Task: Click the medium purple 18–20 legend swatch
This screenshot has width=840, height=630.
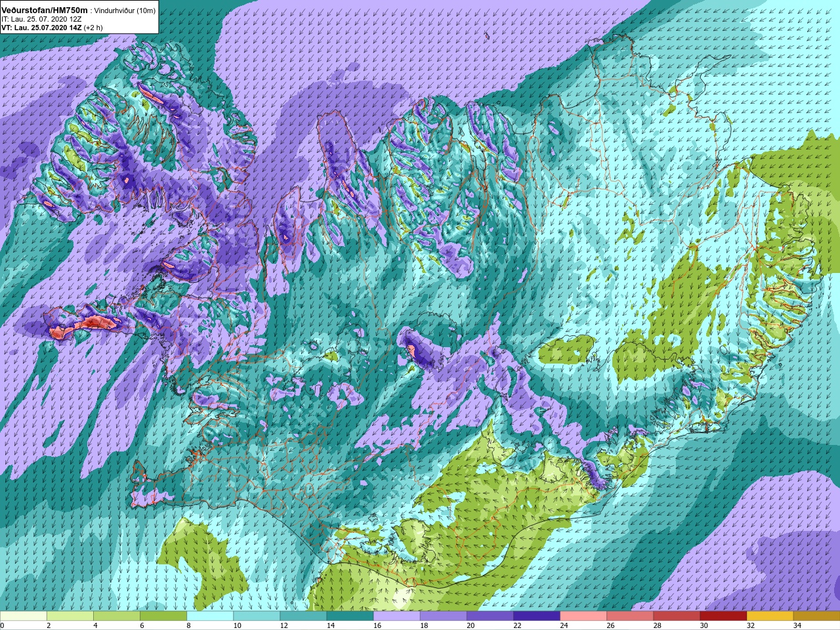Action: (x=443, y=616)
